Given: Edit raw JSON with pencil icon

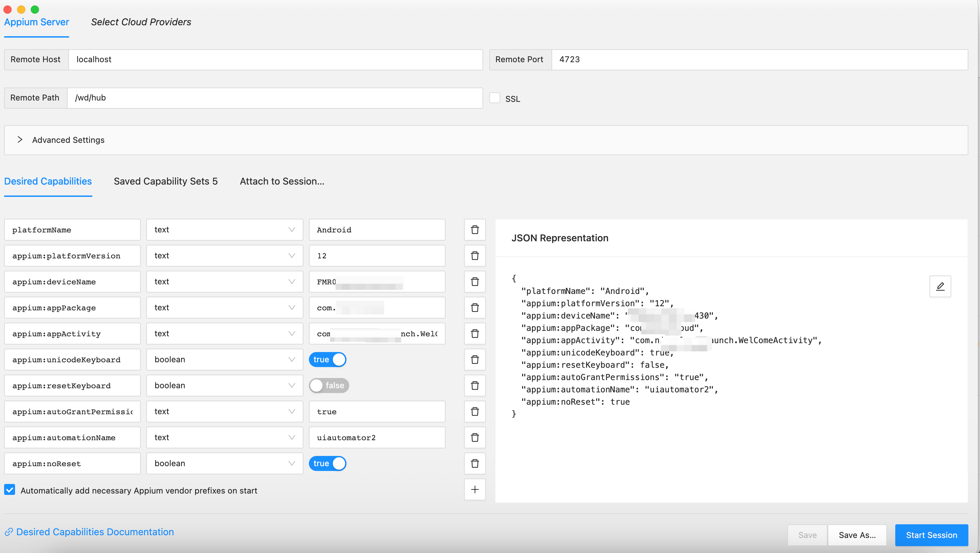Looking at the screenshot, I should [940, 286].
